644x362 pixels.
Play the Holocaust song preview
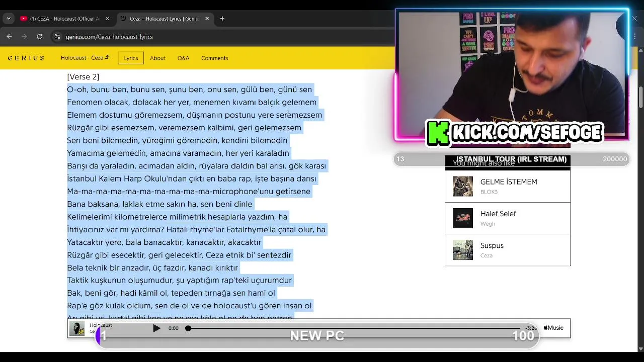tap(156, 328)
